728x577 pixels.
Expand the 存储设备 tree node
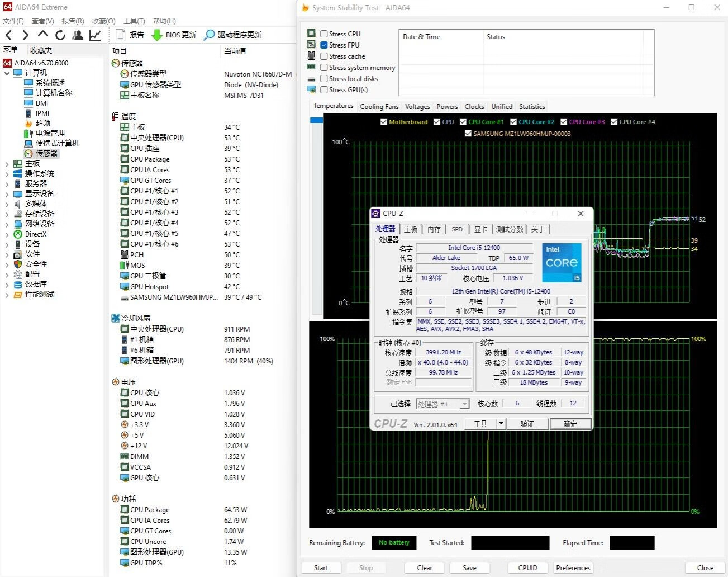point(7,214)
